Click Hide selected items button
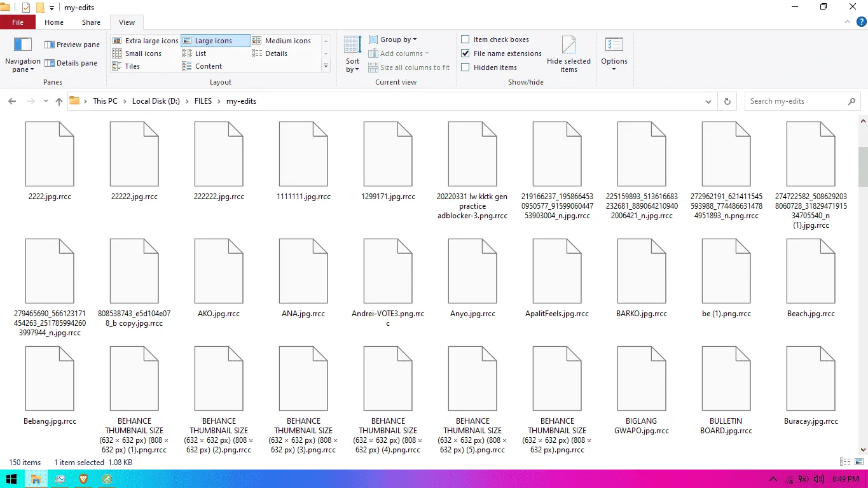The width and height of the screenshot is (868, 488). (x=568, y=54)
